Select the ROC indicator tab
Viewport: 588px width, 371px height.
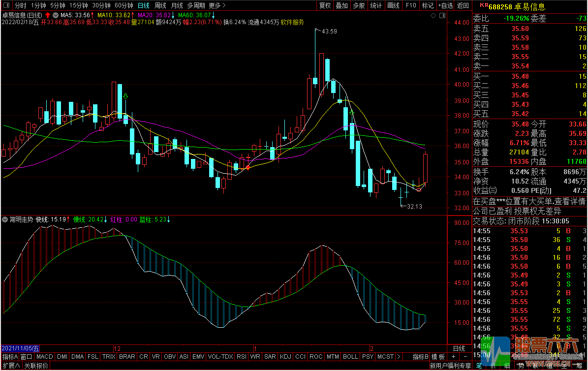[316, 357]
